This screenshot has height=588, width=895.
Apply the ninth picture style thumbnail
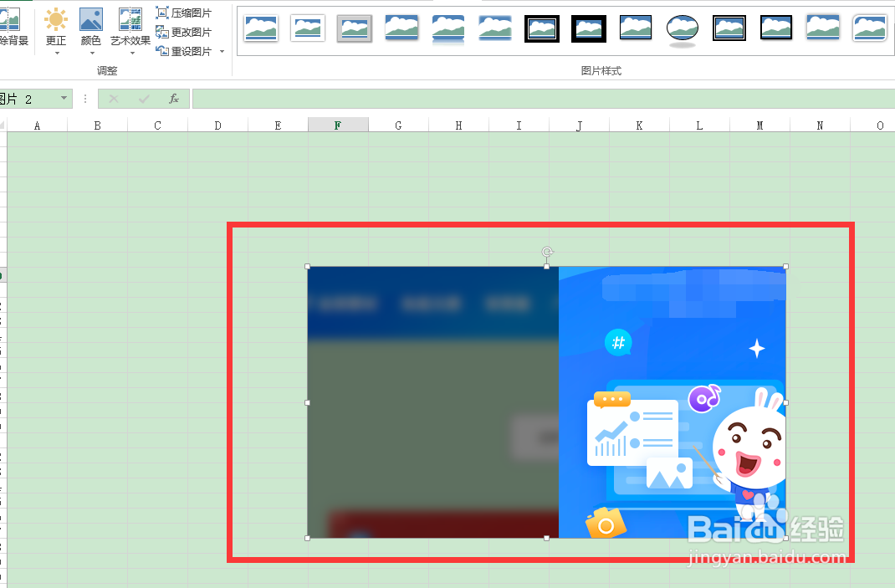[636, 28]
